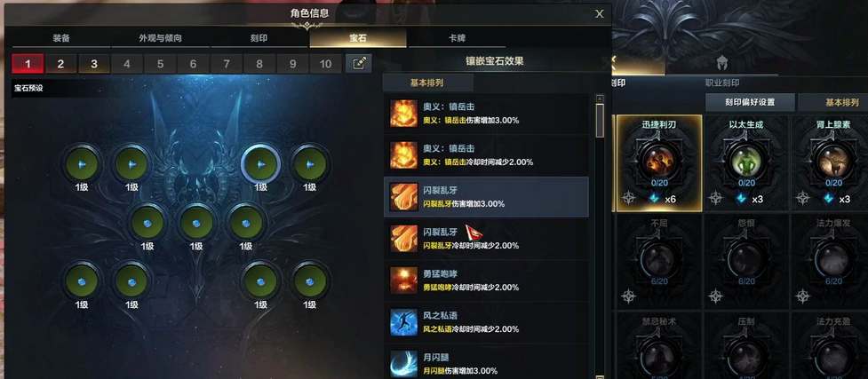The width and height of the screenshot is (868, 379).
Task: Click the helmet icon tab
Action: (x=721, y=62)
